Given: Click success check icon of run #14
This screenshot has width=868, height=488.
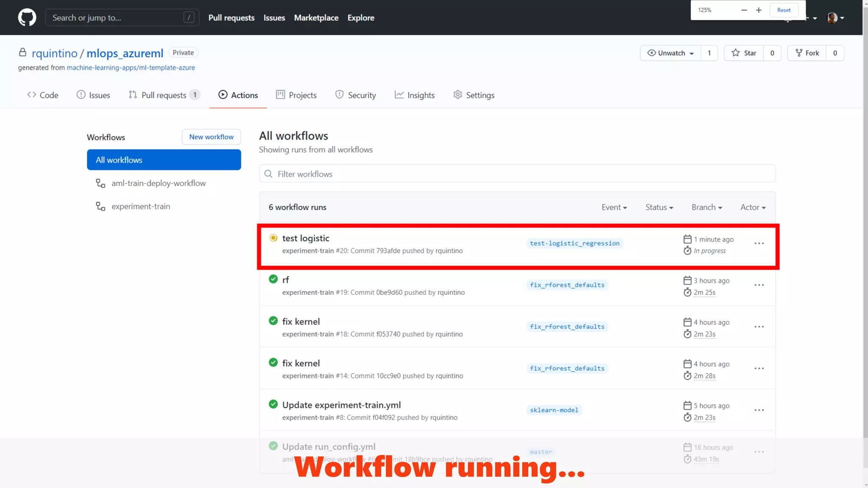Looking at the screenshot, I should pyautogui.click(x=273, y=363).
